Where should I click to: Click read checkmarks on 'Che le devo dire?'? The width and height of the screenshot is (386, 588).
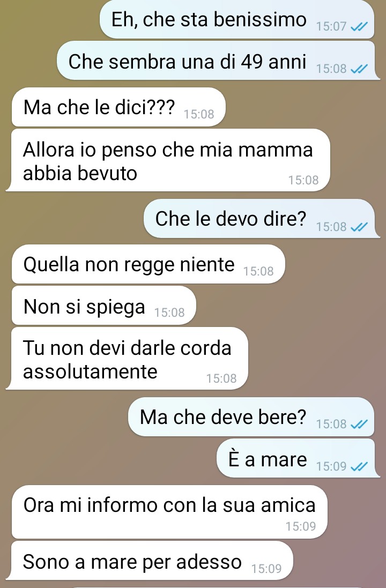tap(359, 227)
